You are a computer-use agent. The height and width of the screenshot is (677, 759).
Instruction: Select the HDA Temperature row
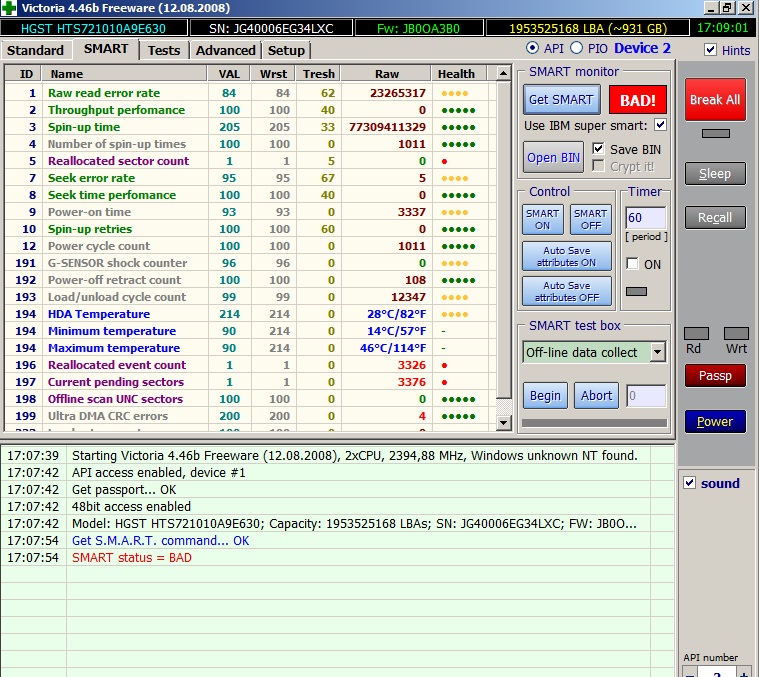coord(250,314)
